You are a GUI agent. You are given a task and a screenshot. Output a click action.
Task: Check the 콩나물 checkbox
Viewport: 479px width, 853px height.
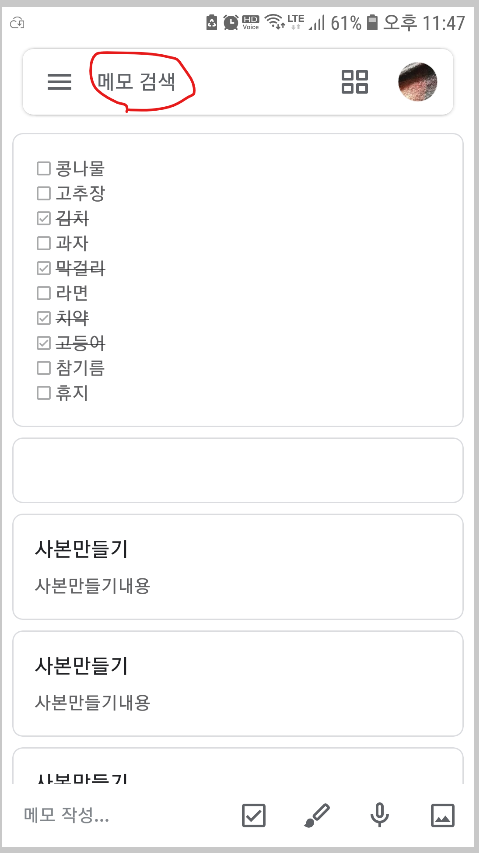(x=43, y=169)
